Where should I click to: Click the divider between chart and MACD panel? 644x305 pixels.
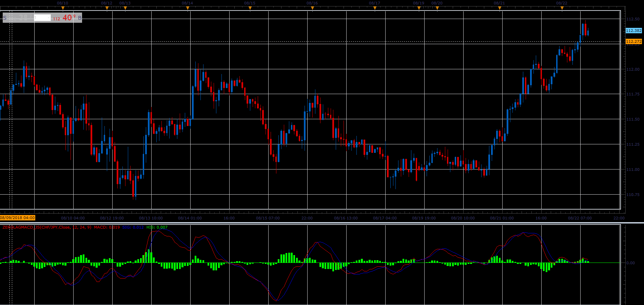(x=322, y=223)
